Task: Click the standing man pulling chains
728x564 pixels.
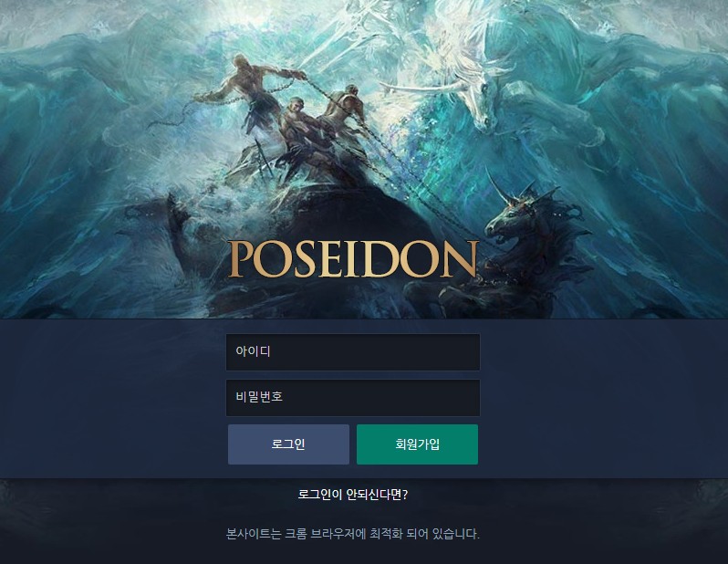Action: point(251,93)
